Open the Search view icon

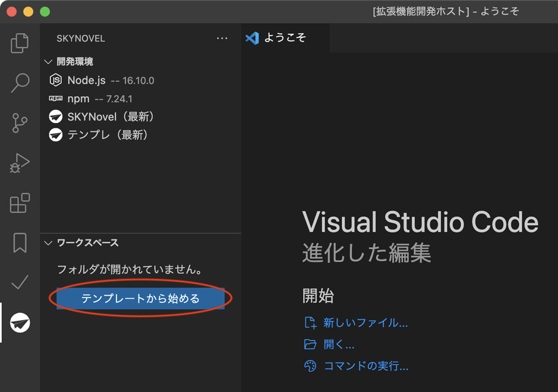tap(20, 83)
